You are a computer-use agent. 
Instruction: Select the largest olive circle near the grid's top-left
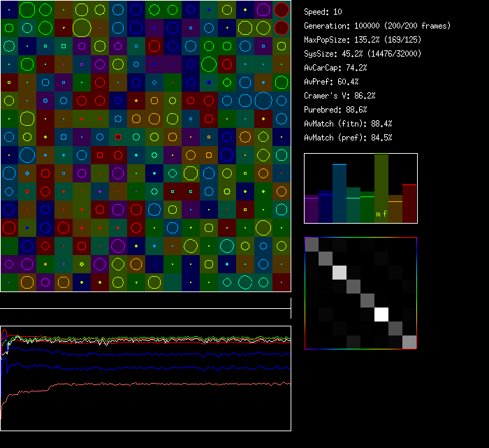(81, 28)
